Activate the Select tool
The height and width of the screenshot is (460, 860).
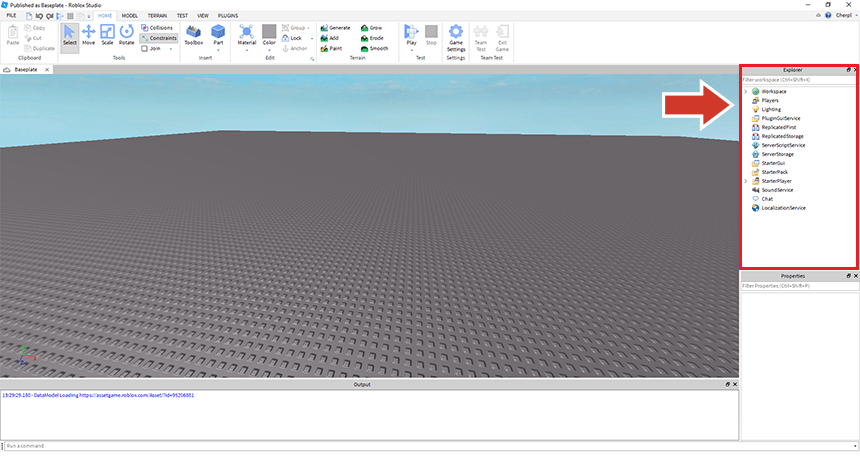tap(70, 37)
